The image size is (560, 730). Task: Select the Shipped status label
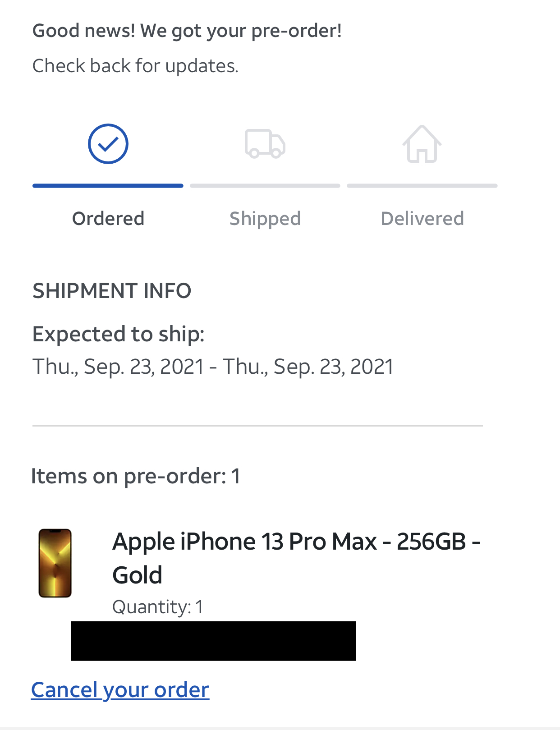(x=265, y=219)
